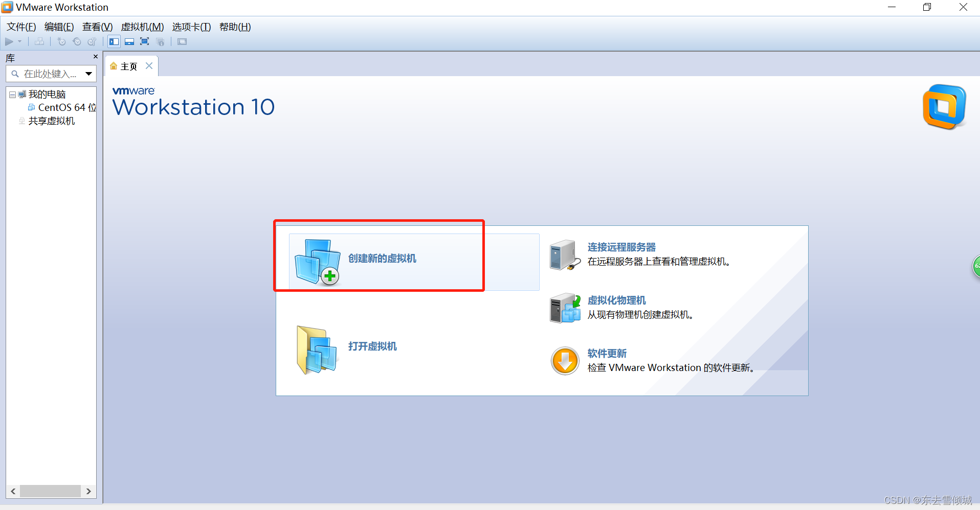Click the 从现有物理机创建虚拟机 description text
The width and height of the screenshot is (980, 510).
pyautogui.click(x=640, y=315)
